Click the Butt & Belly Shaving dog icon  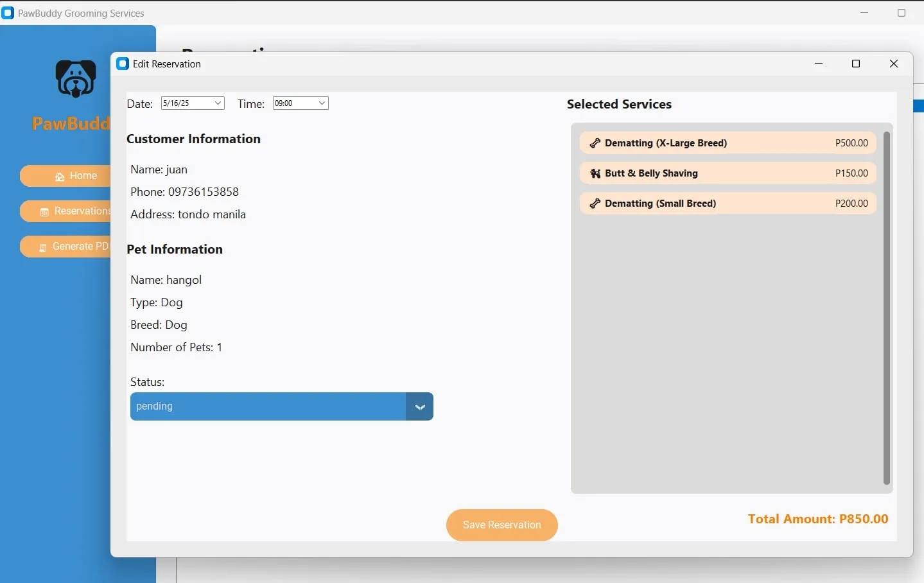click(595, 173)
